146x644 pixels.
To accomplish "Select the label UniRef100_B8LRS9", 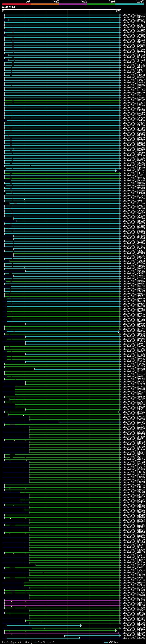I will click(x=134, y=600).
